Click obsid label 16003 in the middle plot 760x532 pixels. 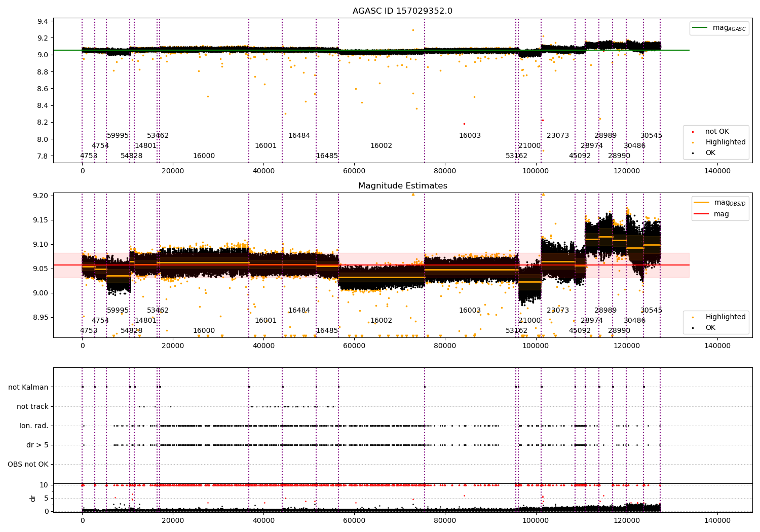click(x=470, y=311)
